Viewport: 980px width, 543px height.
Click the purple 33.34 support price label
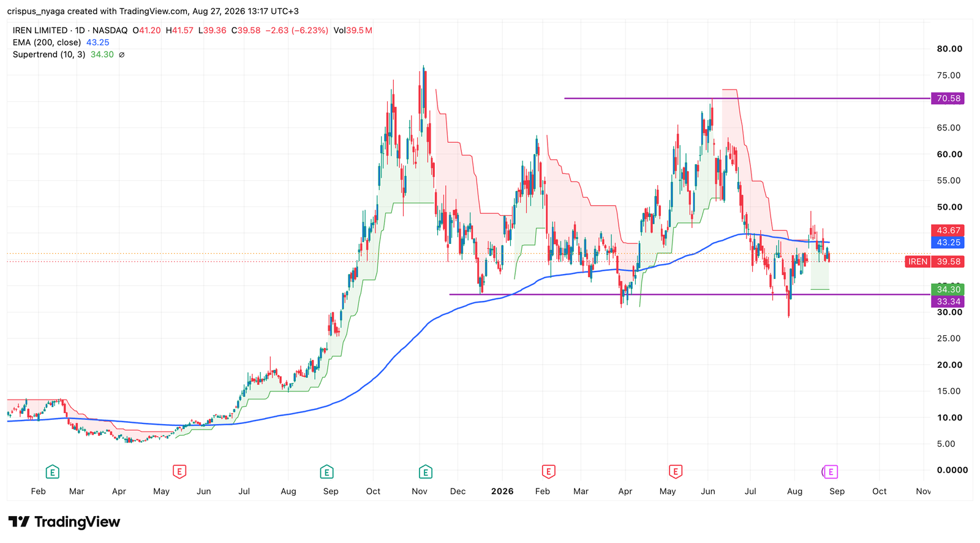click(948, 302)
